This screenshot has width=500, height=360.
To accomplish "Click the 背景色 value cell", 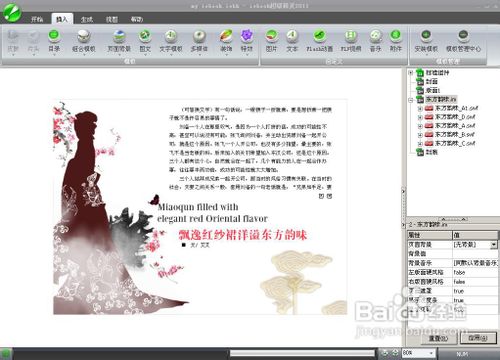I will pos(475,254).
